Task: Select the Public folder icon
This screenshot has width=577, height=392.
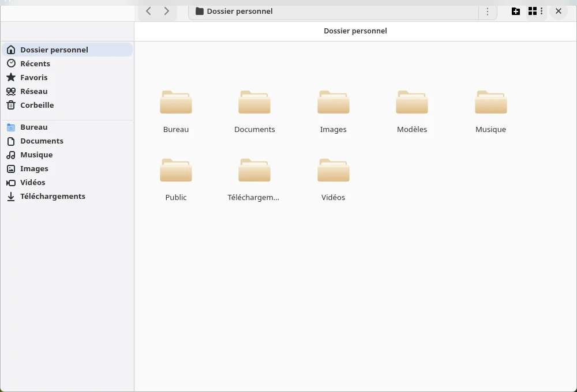Action: tap(176, 170)
